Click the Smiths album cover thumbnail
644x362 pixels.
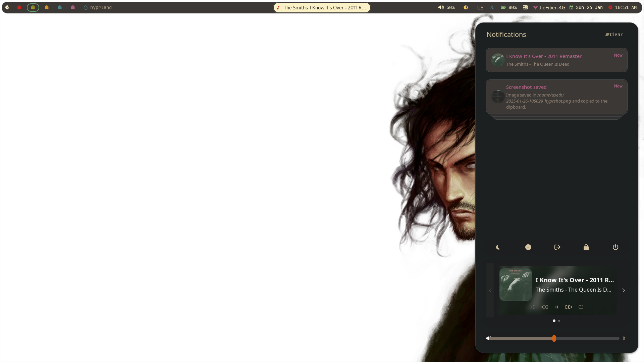(515, 284)
